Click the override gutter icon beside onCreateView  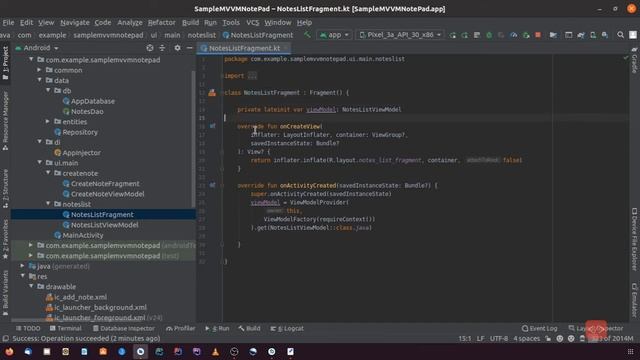212,126
